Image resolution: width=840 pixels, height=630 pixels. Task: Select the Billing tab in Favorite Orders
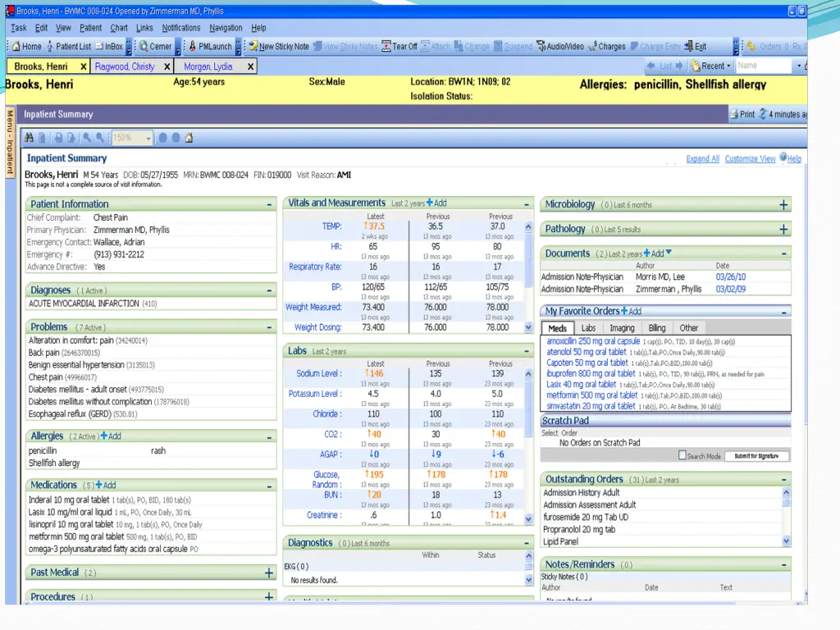click(x=657, y=328)
